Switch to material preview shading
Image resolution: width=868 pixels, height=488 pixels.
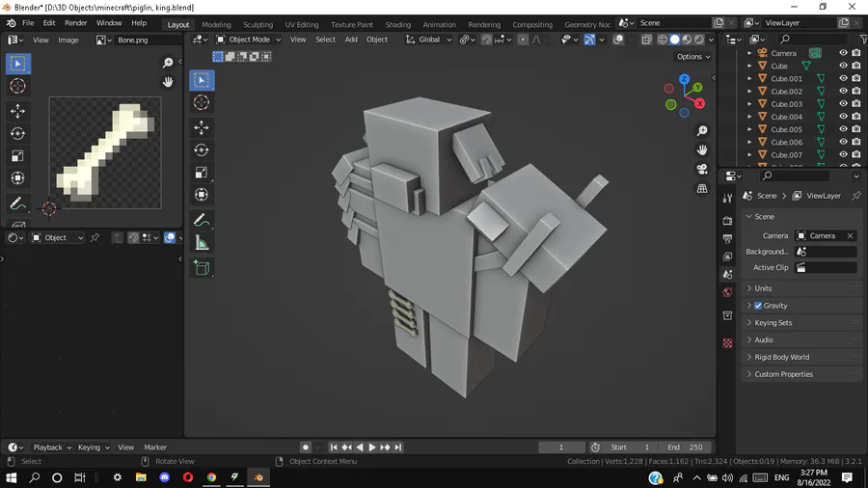(x=687, y=40)
